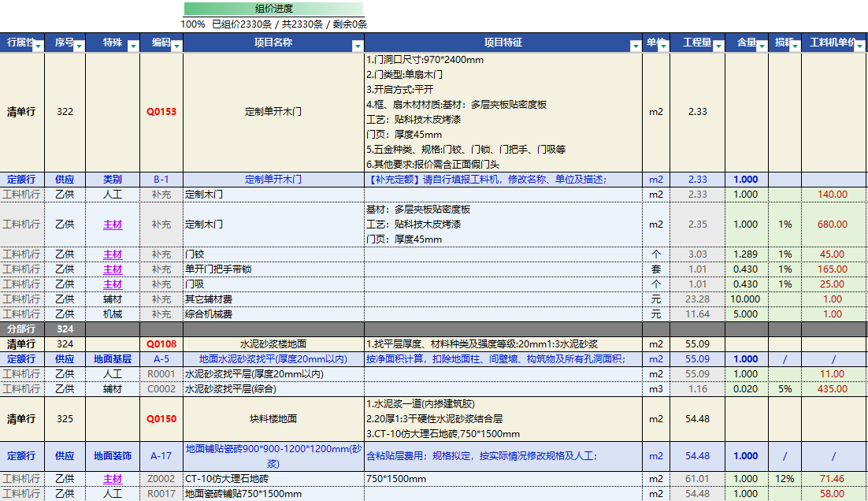Open the 单位 column filter dropdown
868x501 pixels.
click(664, 46)
